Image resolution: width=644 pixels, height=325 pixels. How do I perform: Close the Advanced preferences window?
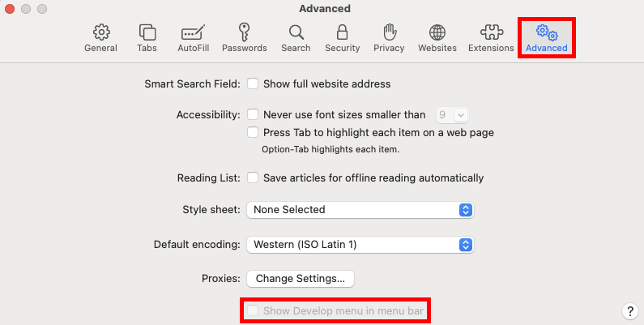coord(10,9)
